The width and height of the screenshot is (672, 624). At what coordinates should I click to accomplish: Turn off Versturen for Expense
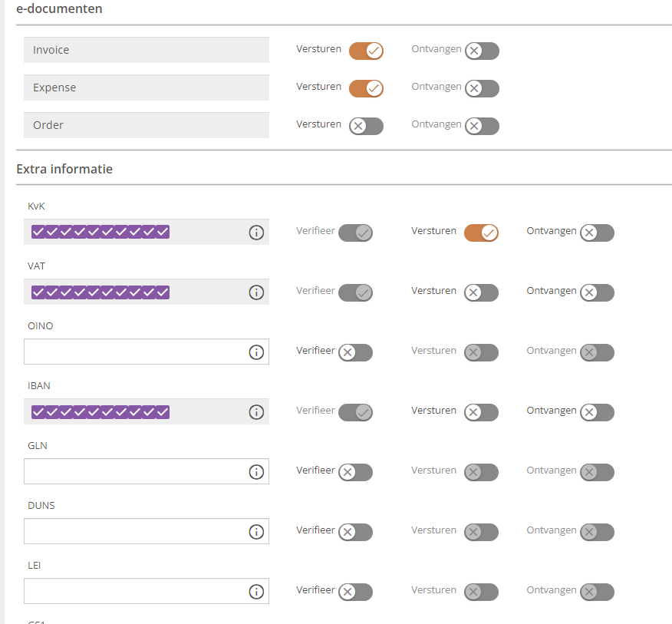[366, 88]
